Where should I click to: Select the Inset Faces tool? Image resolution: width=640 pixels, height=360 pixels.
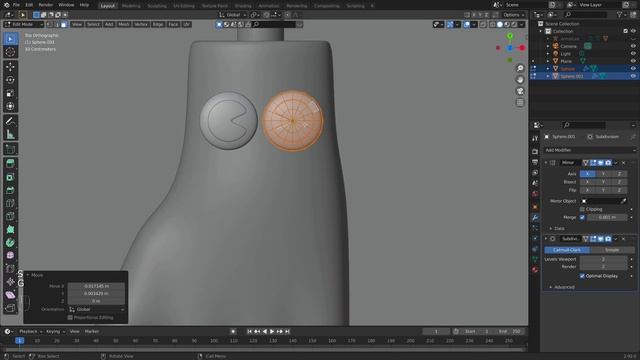point(10,177)
